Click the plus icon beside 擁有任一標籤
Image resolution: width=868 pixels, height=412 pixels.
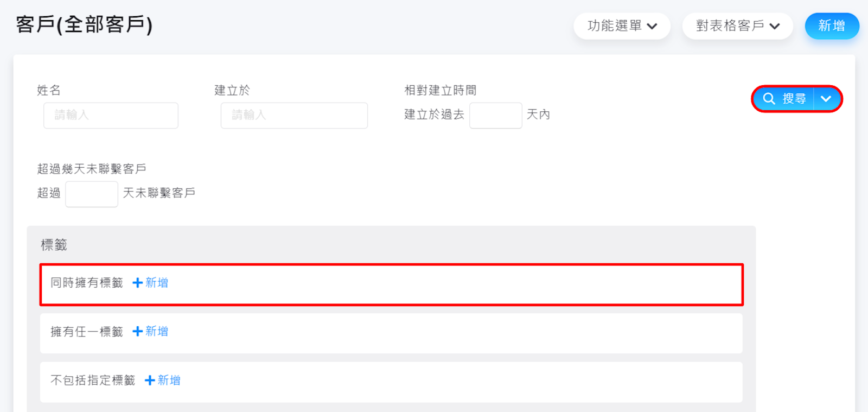point(138,332)
